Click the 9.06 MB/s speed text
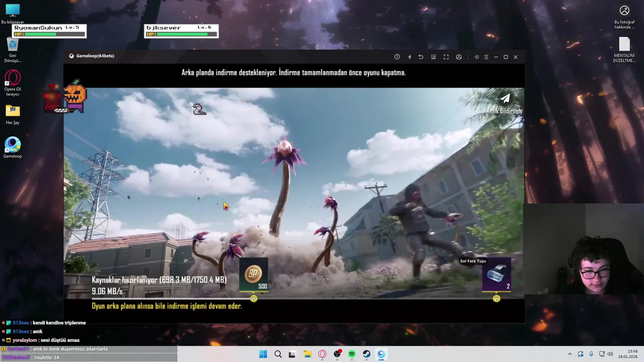Viewport: 644px width, 362px height. pos(107,291)
